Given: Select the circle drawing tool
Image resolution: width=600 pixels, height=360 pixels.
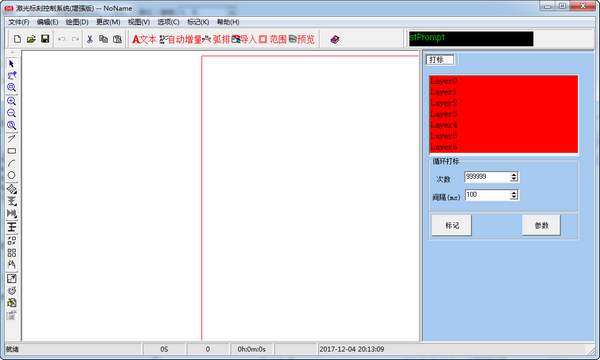Looking at the screenshot, I should tap(11, 175).
